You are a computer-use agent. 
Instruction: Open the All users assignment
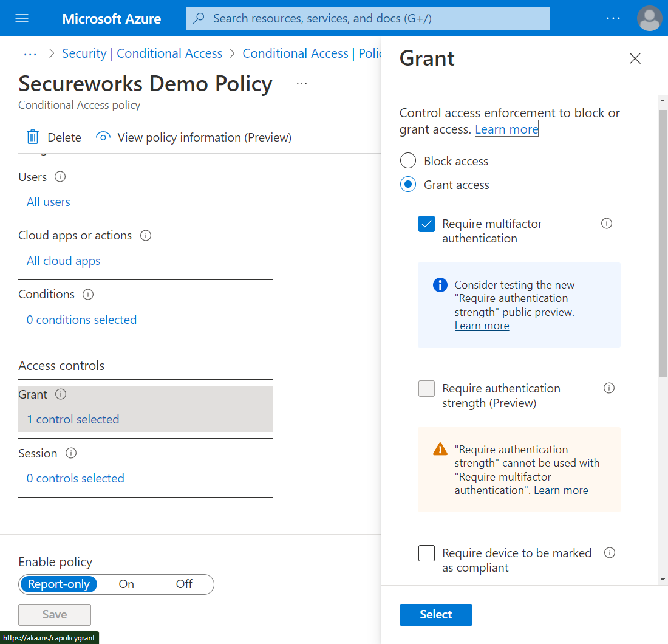coord(49,202)
